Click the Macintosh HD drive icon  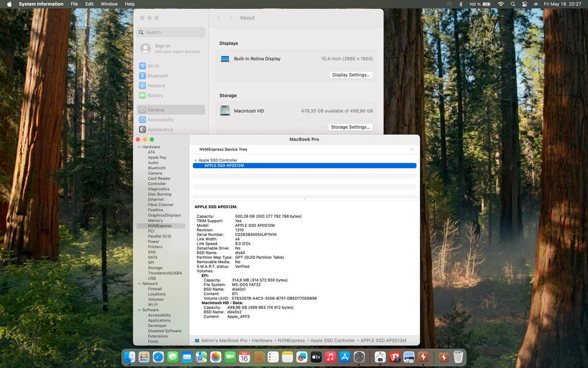click(225, 111)
